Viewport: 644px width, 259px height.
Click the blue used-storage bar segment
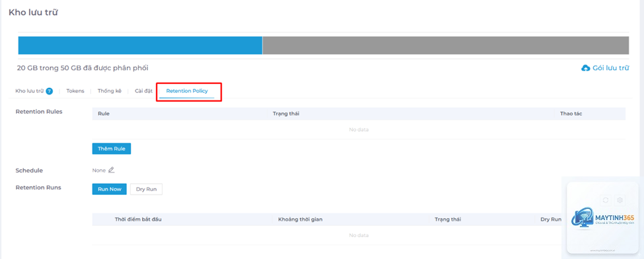point(140,45)
